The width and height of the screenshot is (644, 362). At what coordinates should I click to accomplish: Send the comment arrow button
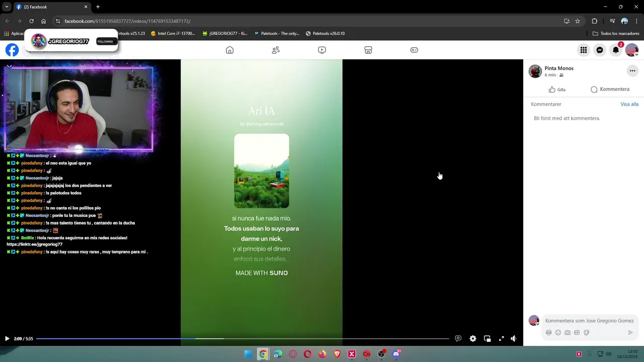630,332
